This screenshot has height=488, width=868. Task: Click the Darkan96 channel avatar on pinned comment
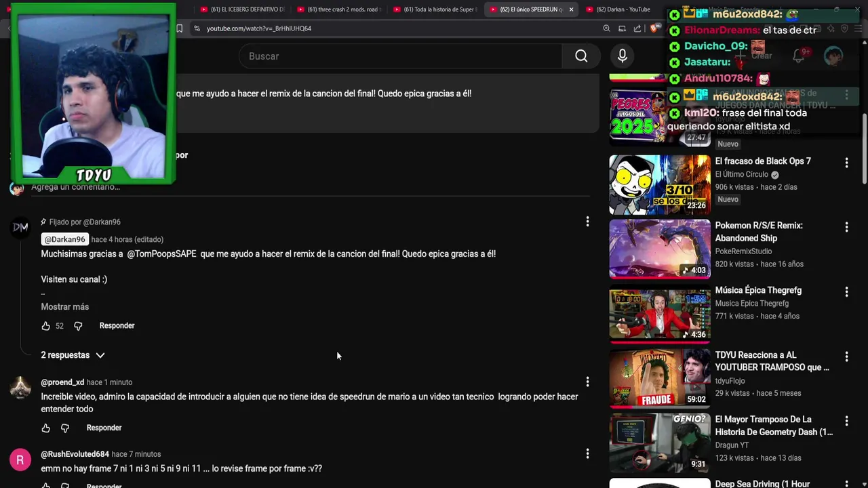click(x=20, y=228)
